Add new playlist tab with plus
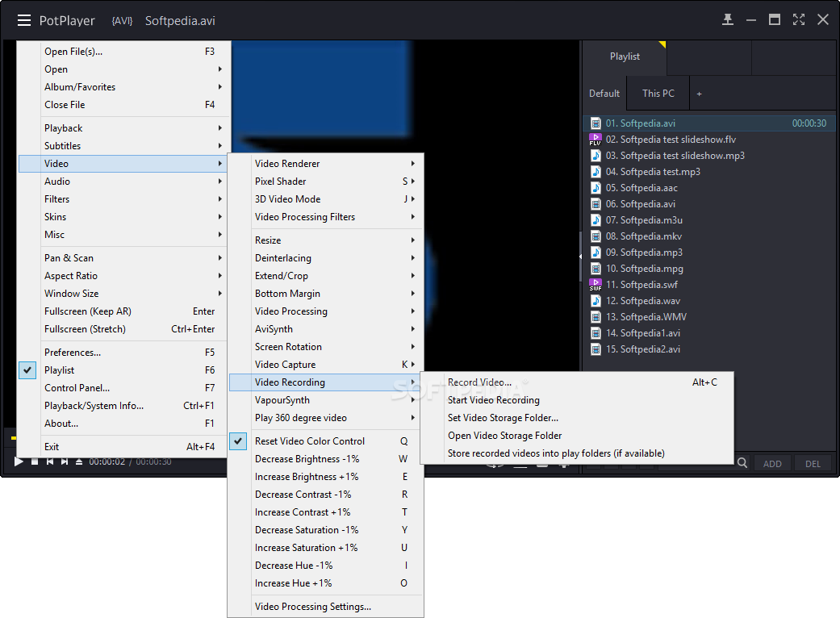This screenshot has width=840, height=618. tap(699, 94)
